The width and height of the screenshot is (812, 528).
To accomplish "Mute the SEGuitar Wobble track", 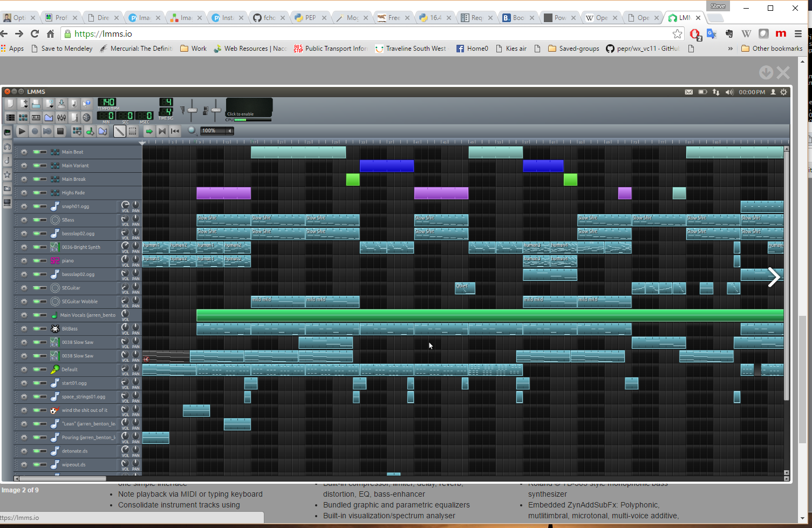I will coord(36,301).
